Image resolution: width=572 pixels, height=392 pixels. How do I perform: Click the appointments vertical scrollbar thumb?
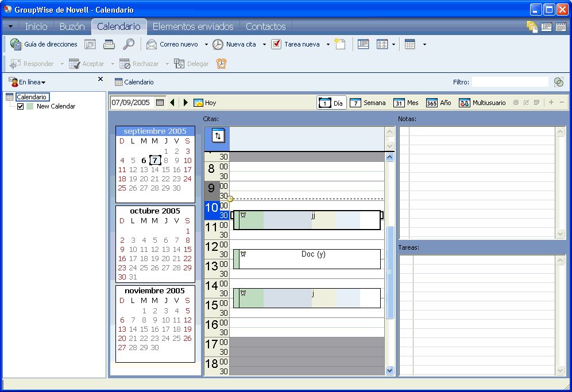(x=389, y=272)
